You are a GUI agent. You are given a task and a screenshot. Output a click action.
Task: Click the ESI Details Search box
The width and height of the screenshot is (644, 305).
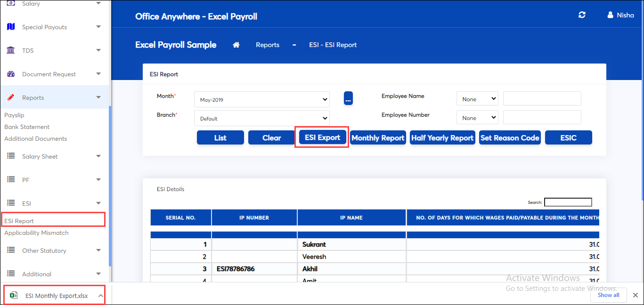(568, 202)
